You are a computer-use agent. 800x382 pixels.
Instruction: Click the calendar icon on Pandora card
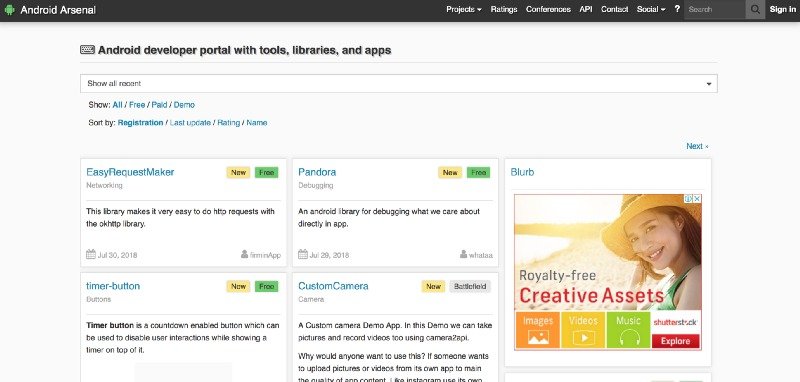point(303,254)
